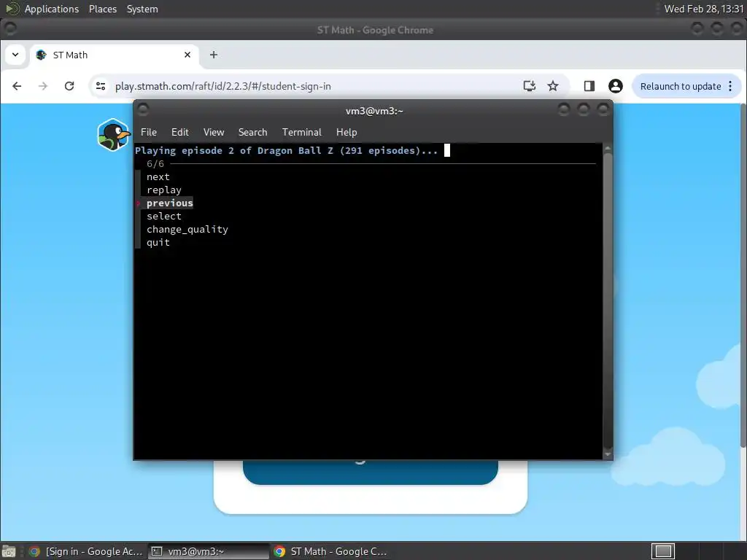Click the '6/6' counter text

[x=155, y=164]
